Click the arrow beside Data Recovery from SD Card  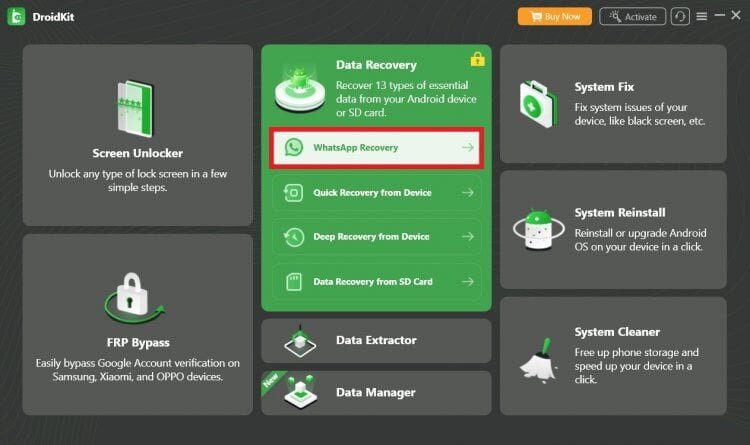pos(468,281)
